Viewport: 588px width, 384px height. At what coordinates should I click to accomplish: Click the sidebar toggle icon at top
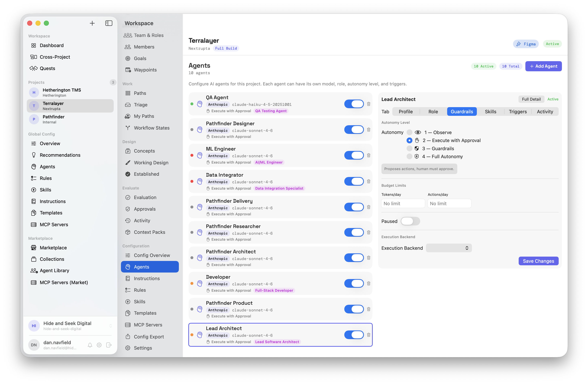[109, 23]
